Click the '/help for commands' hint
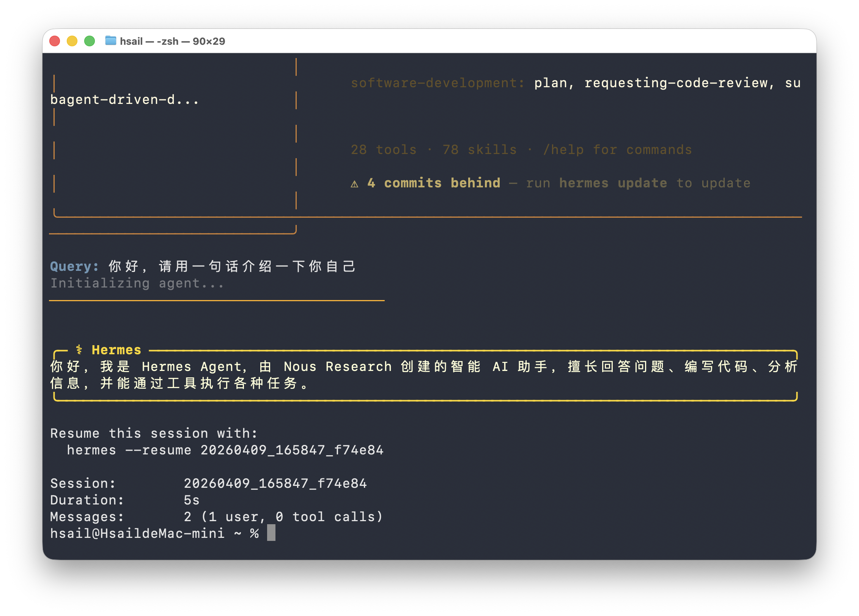 point(618,150)
